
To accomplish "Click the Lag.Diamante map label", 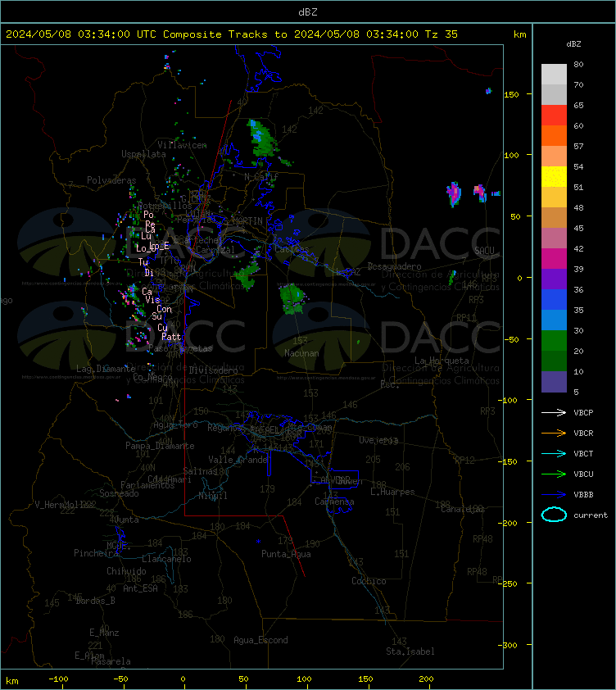I will (x=106, y=369).
